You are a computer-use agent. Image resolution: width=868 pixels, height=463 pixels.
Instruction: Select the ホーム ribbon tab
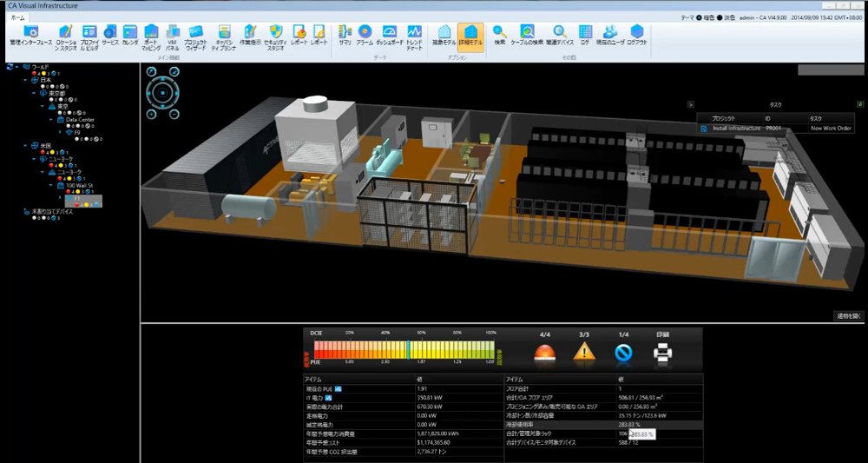coord(18,17)
